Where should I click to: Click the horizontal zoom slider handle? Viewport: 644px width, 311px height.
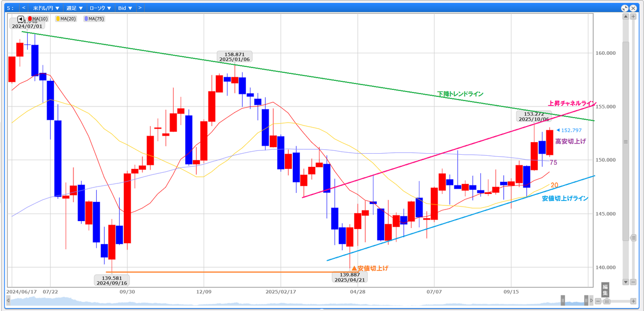coord(607,301)
